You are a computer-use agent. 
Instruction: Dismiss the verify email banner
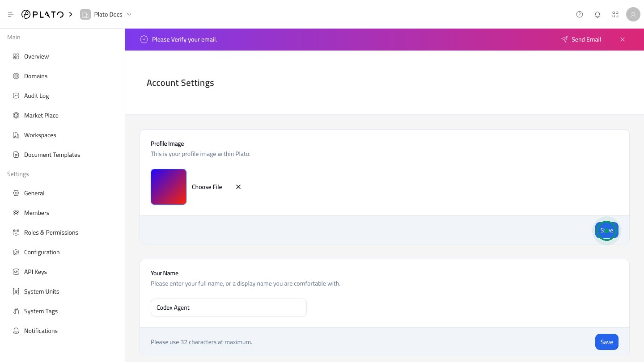tap(623, 39)
